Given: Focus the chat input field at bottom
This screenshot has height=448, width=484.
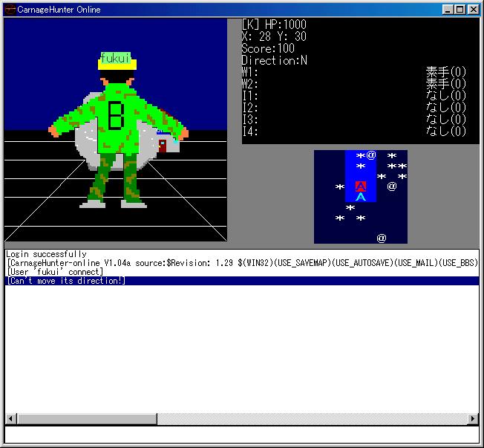Looking at the screenshot, I should 242,435.
